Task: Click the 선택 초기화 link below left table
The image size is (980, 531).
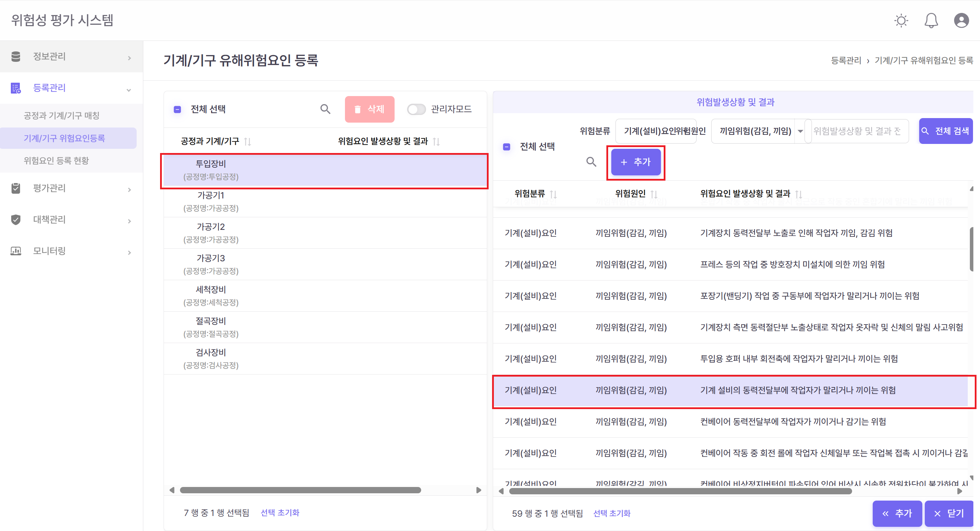Action: 280,513
